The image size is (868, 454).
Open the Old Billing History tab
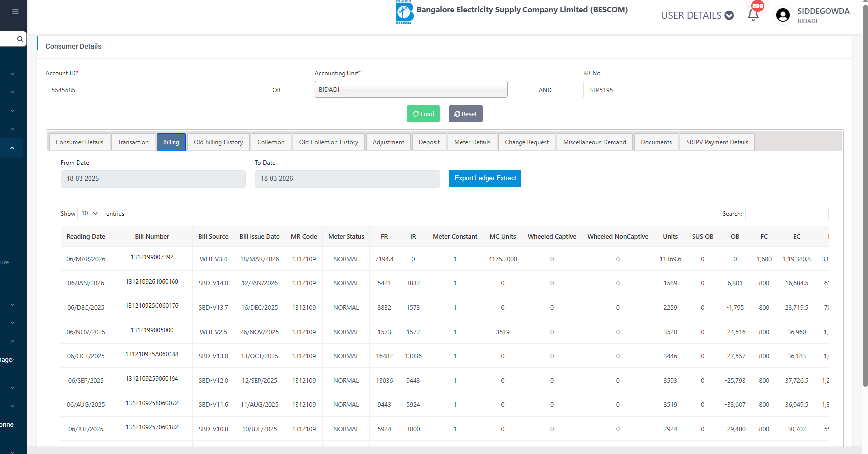218,142
